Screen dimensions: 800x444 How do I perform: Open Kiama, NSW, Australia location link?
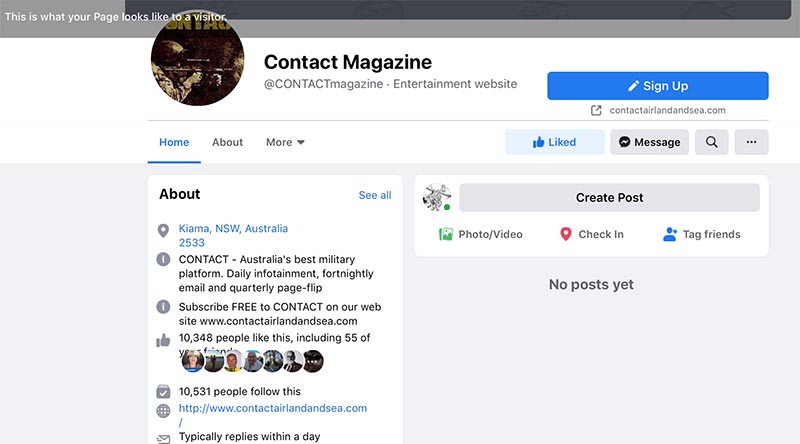pyautogui.click(x=233, y=235)
